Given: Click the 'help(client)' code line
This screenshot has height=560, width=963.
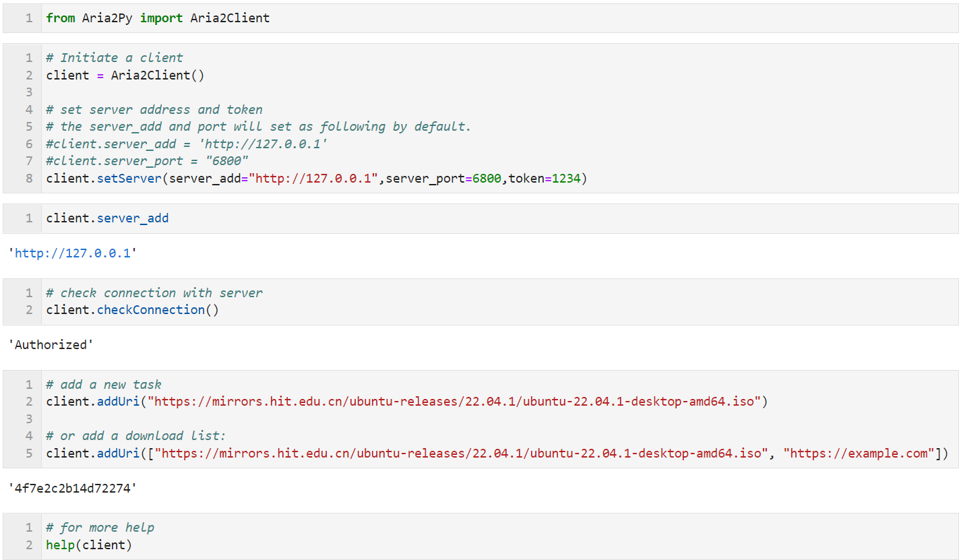Looking at the screenshot, I should point(89,545).
